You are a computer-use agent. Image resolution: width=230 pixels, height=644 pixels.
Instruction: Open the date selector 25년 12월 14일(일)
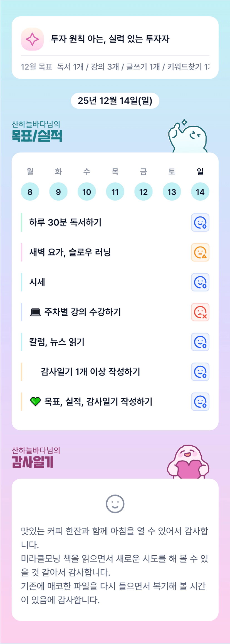pyautogui.click(x=115, y=101)
